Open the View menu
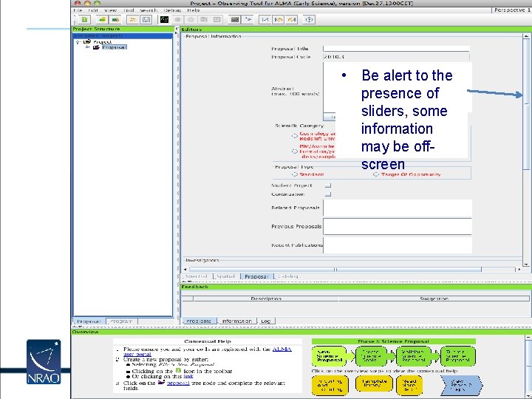This screenshot has height=399, width=532. (110, 10)
